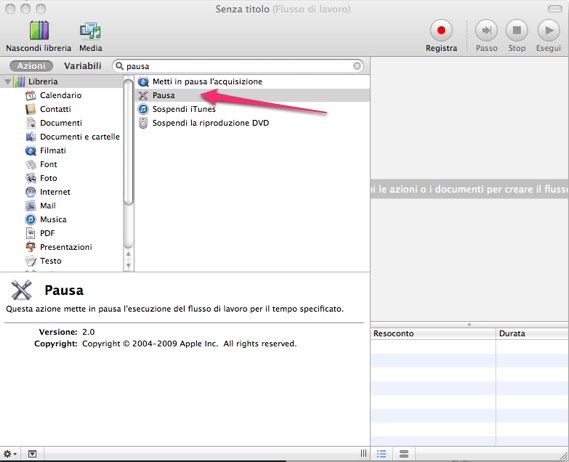Collapse the Libreria disclosure triangle
The height and width of the screenshot is (462, 569).
coord(7,82)
